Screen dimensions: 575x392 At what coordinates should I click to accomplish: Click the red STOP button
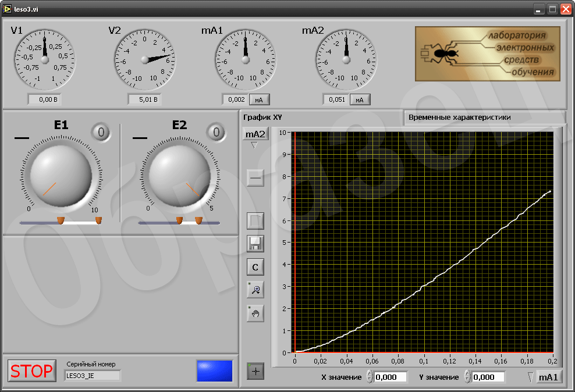[x=32, y=370]
